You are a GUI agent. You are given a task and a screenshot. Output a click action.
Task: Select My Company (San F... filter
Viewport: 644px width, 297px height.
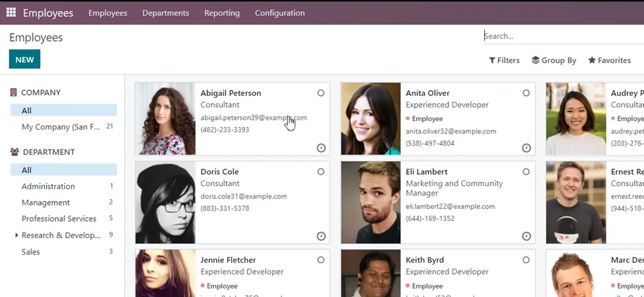point(63,127)
